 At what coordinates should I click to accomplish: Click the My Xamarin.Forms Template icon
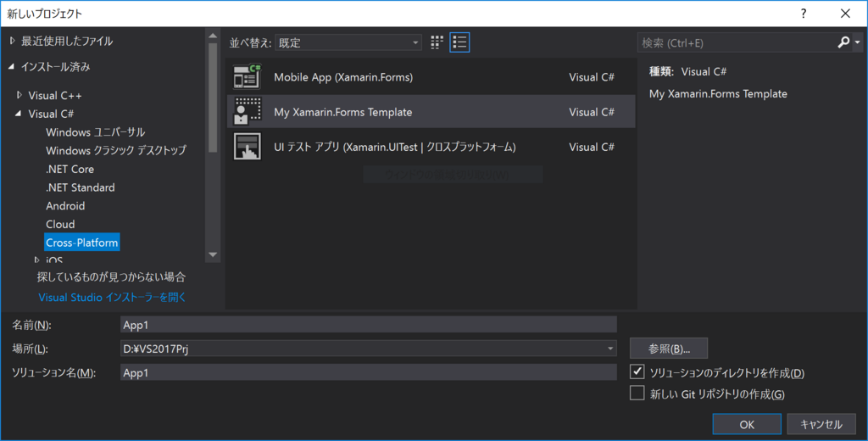[x=247, y=111]
